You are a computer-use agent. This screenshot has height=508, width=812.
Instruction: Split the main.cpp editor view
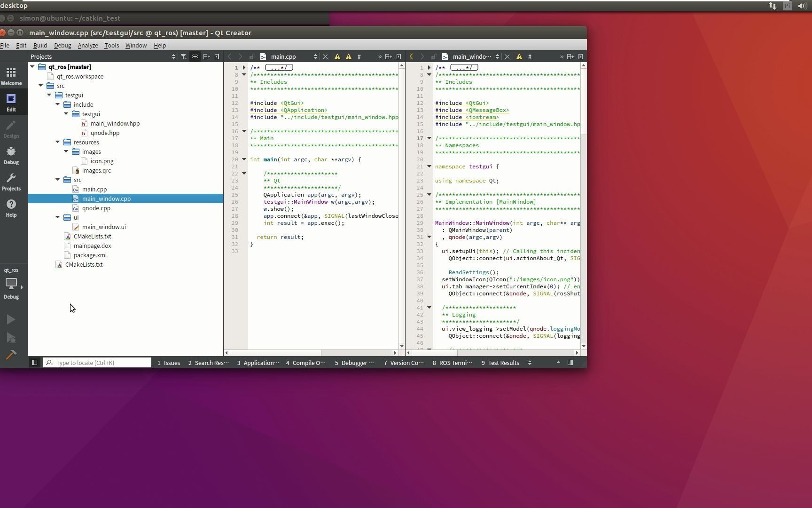388,56
